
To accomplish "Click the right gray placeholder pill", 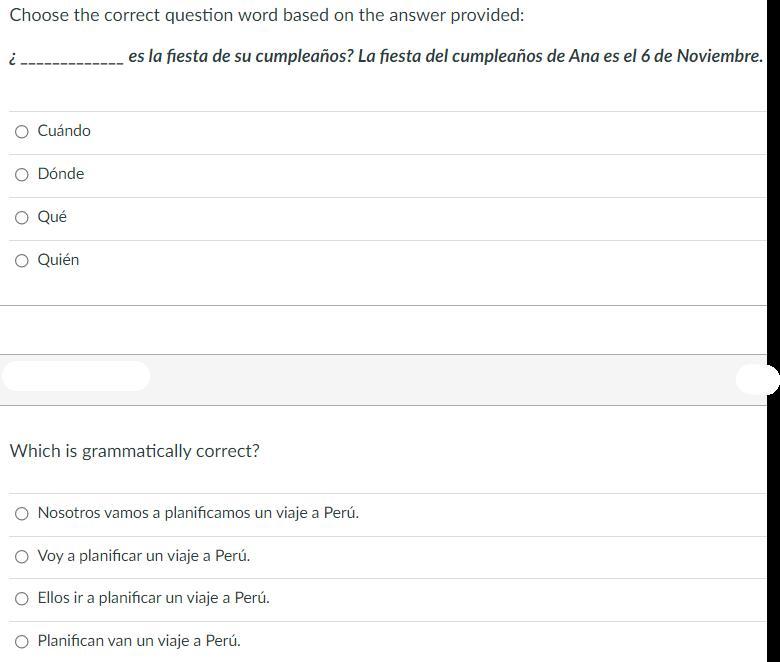I will (757, 379).
